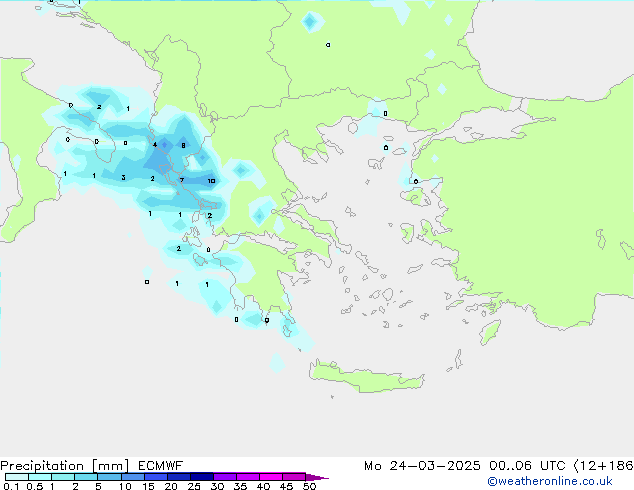The width and height of the screenshot is (634, 490).
Task: Click the "[mm]" unit label
Action: (110, 466)
